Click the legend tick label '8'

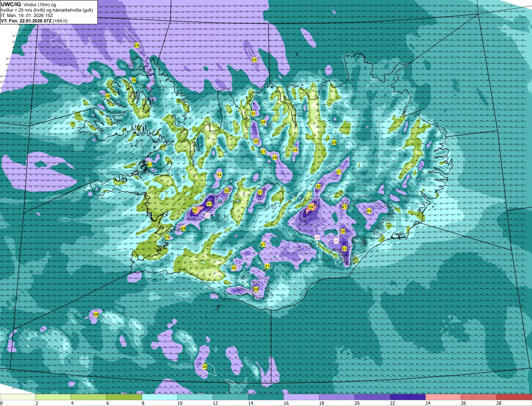143,403
